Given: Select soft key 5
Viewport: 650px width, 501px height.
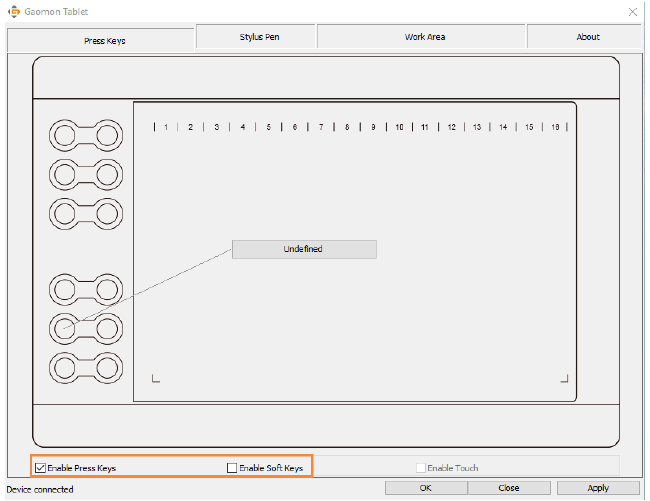Looking at the screenshot, I should coord(269,127).
